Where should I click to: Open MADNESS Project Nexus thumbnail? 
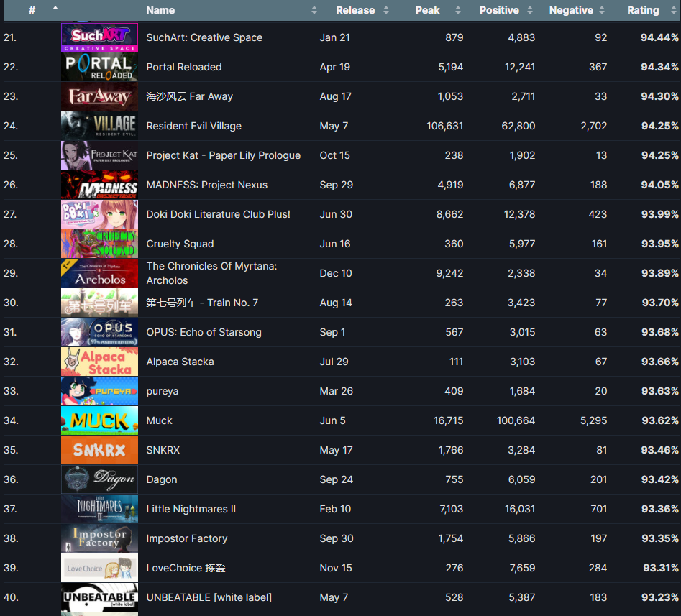coord(99,185)
